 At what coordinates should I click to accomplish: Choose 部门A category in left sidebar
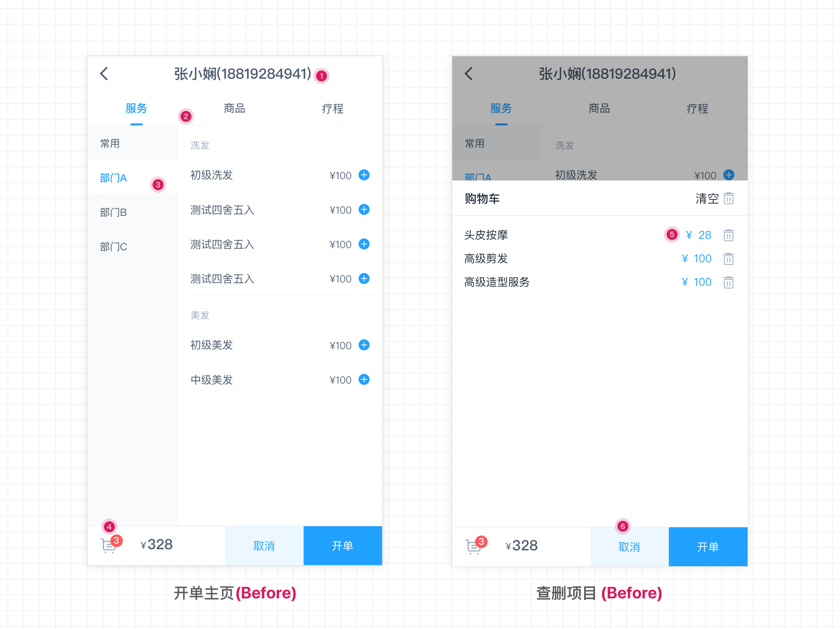click(133, 178)
